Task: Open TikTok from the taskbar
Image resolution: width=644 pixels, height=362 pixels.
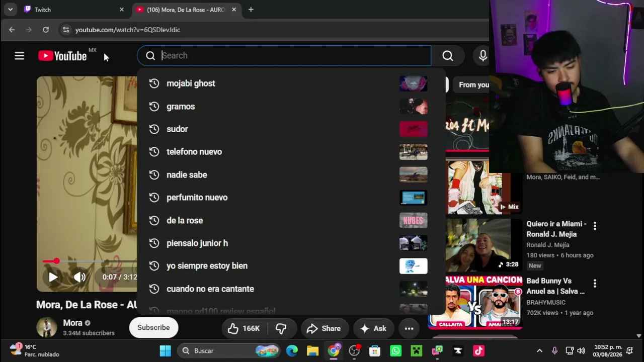Action: coord(478,351)
